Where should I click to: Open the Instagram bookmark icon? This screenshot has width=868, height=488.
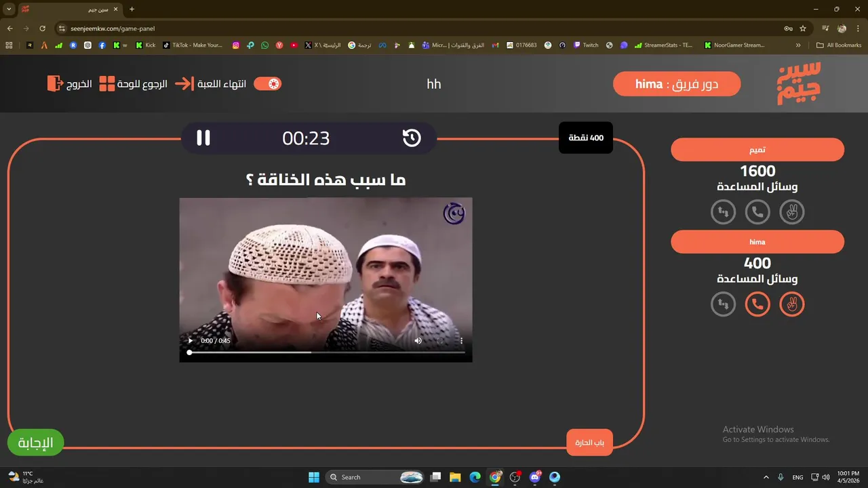click(x=236, y=45)
